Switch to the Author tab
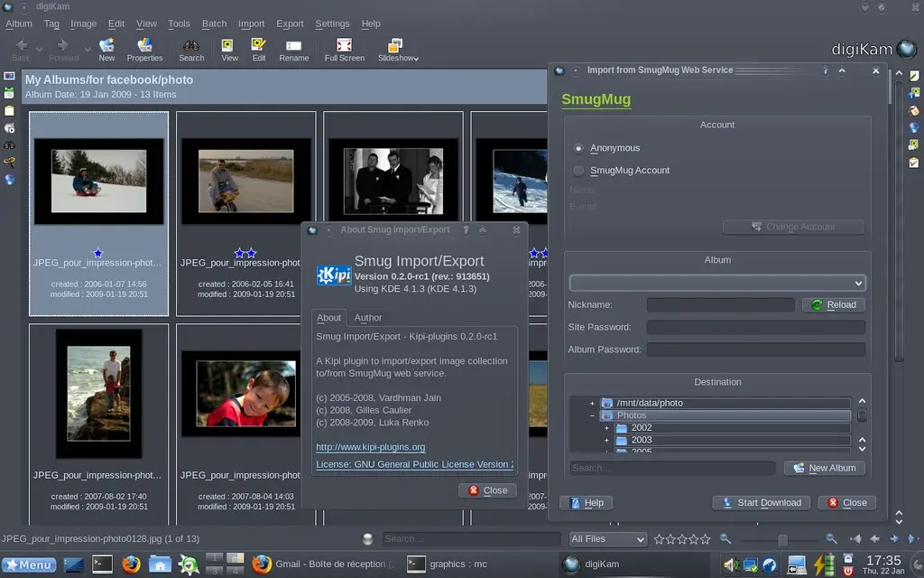This screenshot has height=578, width=924. [x=368, y=317]
